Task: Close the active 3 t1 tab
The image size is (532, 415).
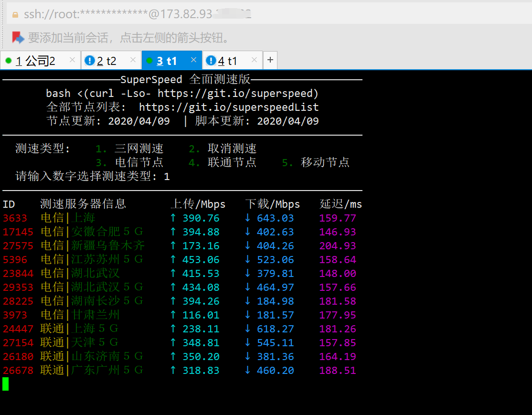Action: coord(193,60)
